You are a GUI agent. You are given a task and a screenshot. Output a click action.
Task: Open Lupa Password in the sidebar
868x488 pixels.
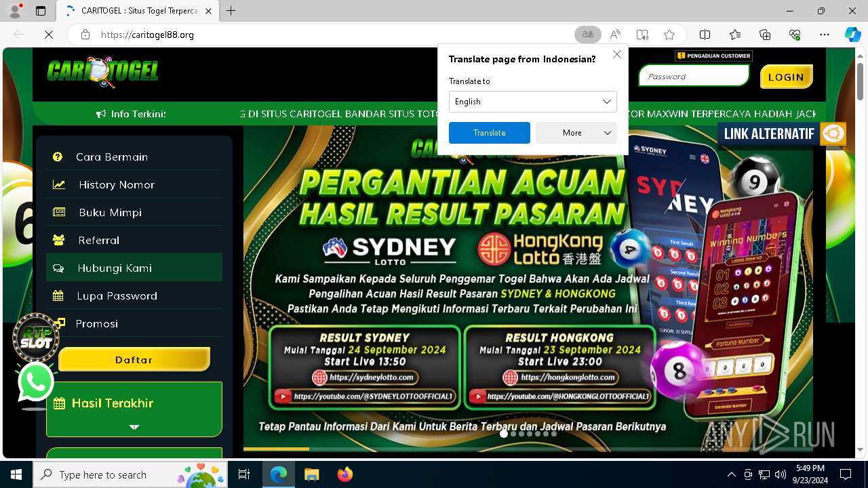134,296
